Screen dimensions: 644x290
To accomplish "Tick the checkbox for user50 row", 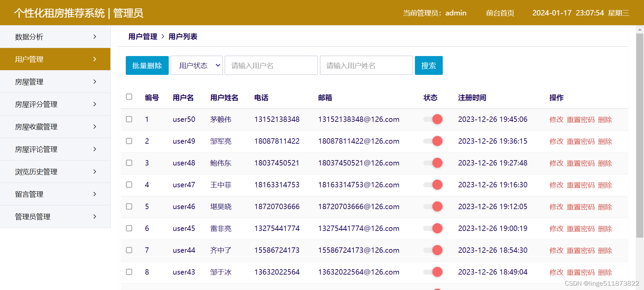I will click(x=129, y=119).
